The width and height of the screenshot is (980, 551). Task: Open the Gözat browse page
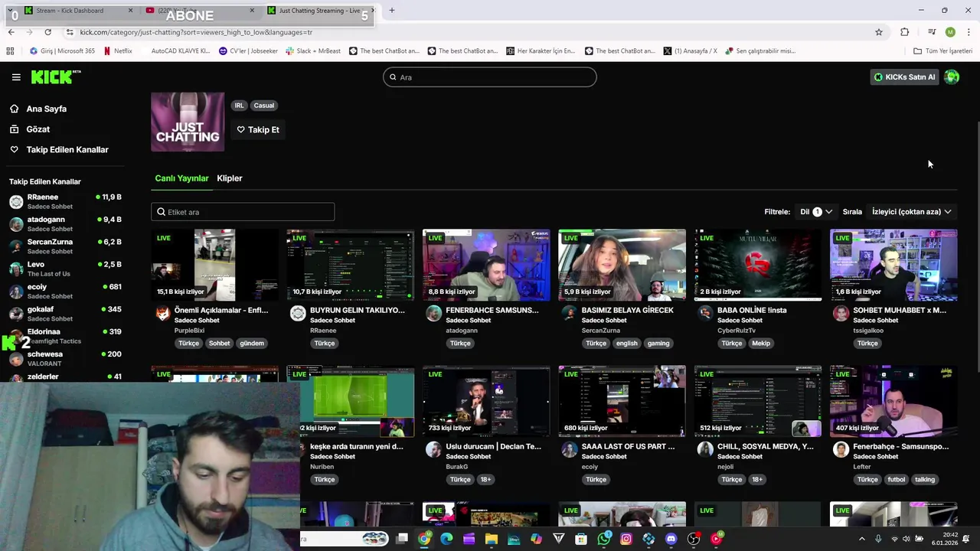coord(38,129)
